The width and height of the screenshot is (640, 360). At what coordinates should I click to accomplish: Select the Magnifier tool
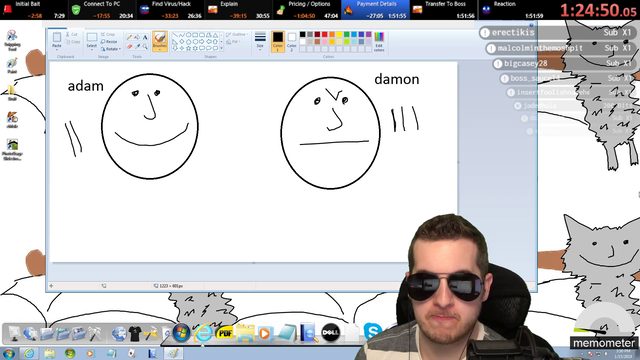145,47
